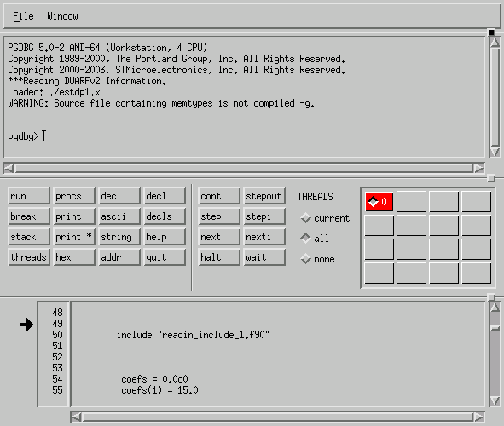Click the run button

pyautogui.click(x=29, y=196)
